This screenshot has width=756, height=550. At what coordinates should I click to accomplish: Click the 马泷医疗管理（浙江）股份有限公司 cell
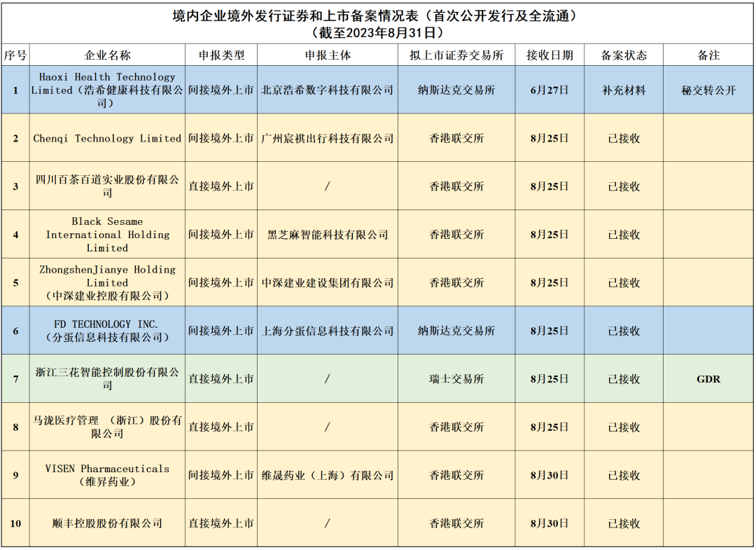tap(107, 427)
